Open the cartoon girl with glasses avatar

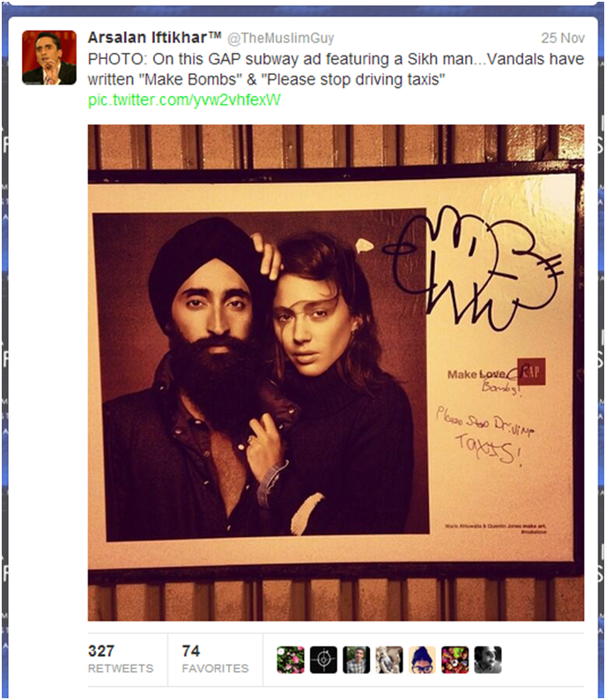422,659
